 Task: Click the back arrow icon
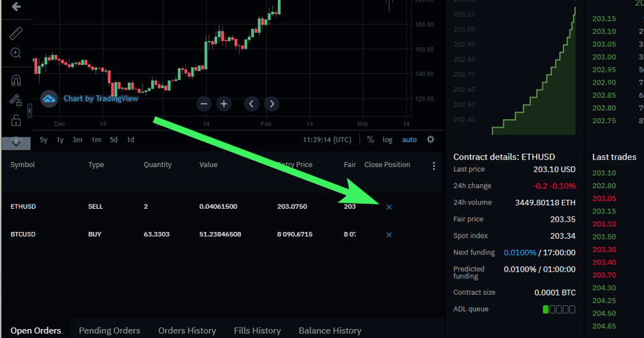coord(16,7)
